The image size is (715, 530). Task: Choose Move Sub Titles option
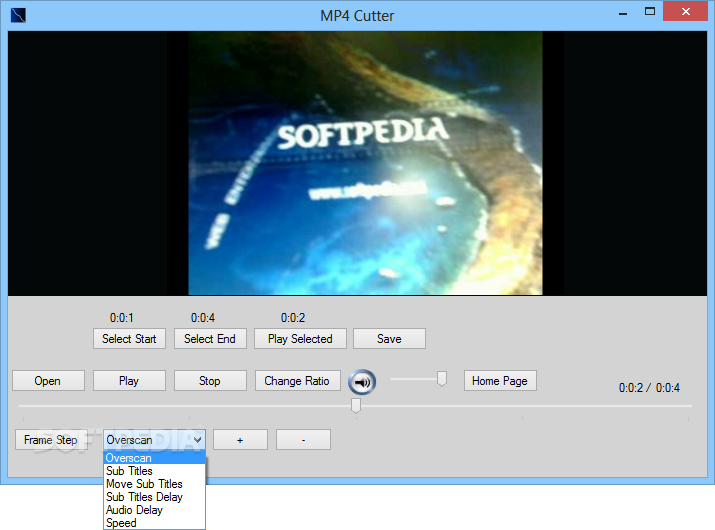(155, 484)
